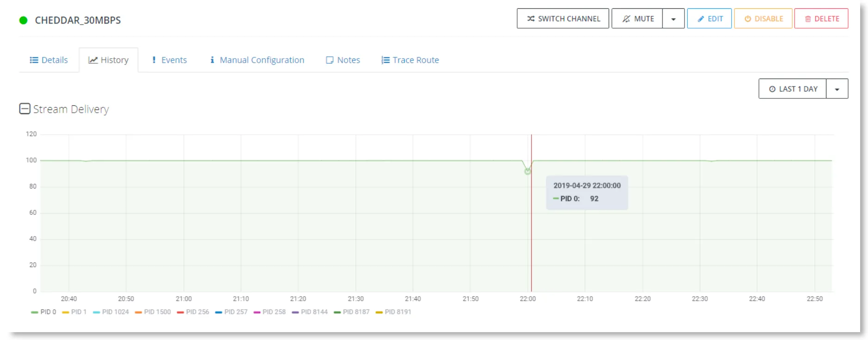Screen dimensions: 868x340
Task: Delete the CHEDDAR_30MBPS channel
Action: 821,19
